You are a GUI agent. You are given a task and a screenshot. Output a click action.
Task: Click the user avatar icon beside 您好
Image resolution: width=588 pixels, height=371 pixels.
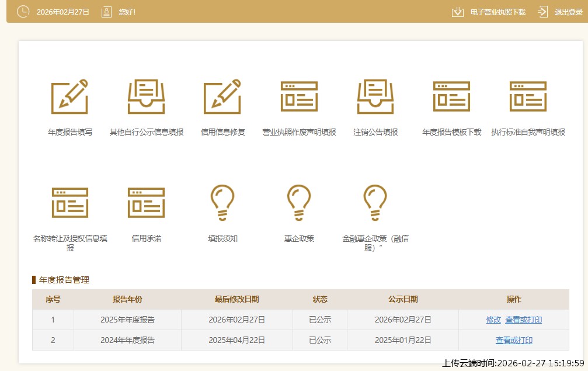(106, 12)
